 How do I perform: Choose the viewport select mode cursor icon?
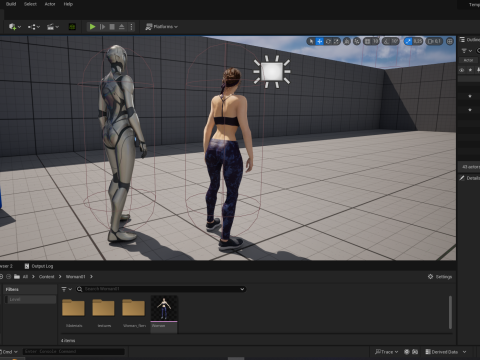[311, 41]
